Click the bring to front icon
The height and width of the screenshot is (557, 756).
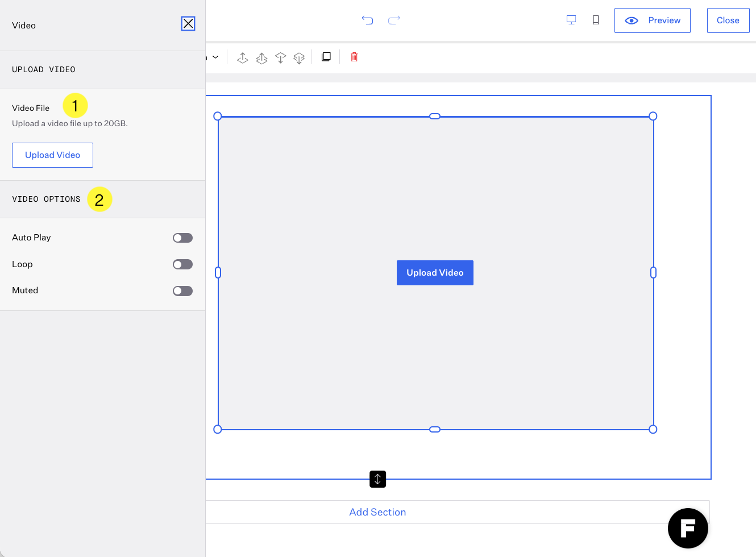coord(261,57)
